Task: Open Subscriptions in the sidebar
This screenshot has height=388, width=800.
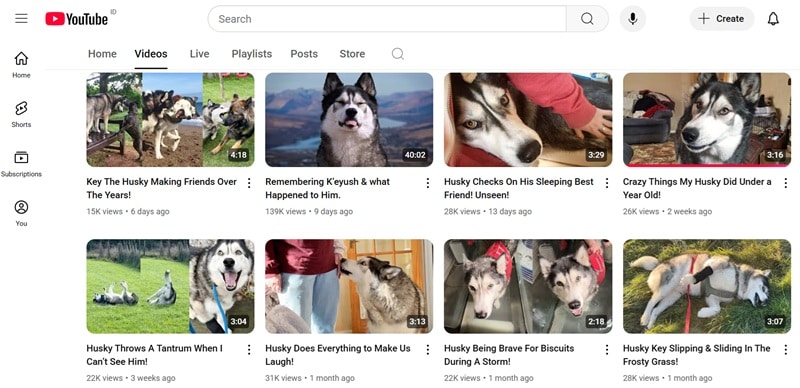Action: [x=21, y=164]
